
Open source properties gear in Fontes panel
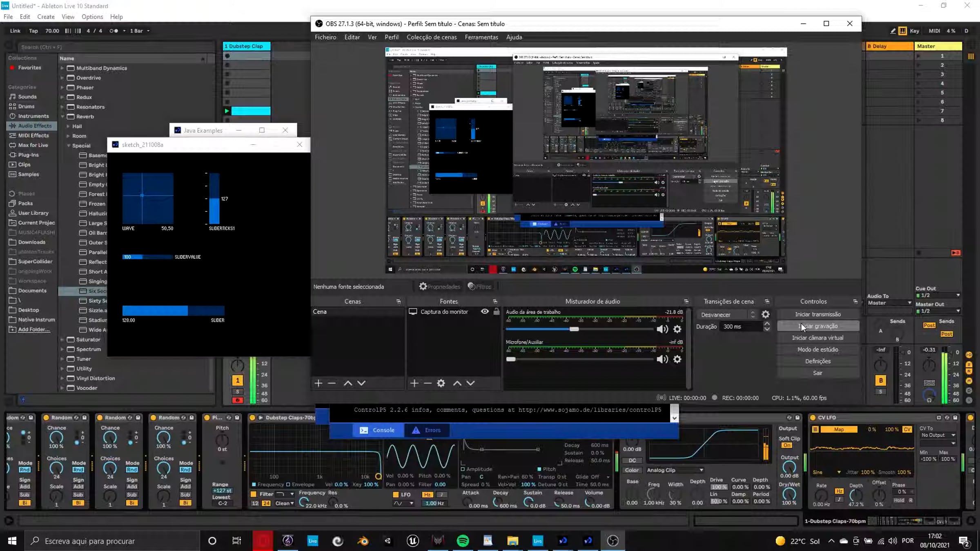click(x=441, y=383)
